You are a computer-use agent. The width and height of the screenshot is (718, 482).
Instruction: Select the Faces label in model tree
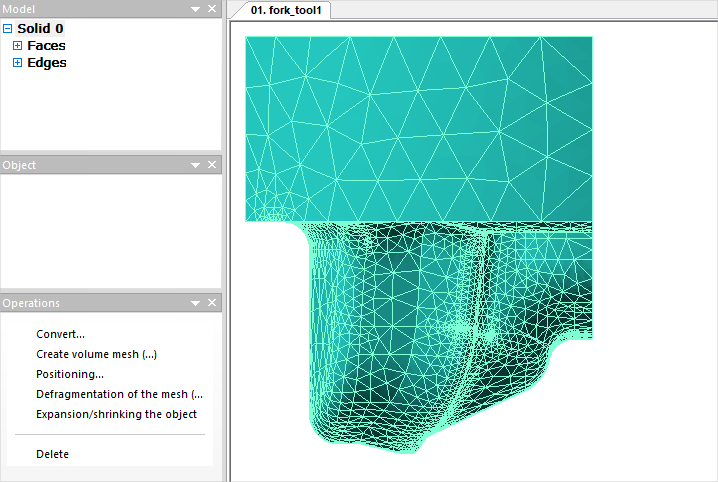(x=46, y=46)
